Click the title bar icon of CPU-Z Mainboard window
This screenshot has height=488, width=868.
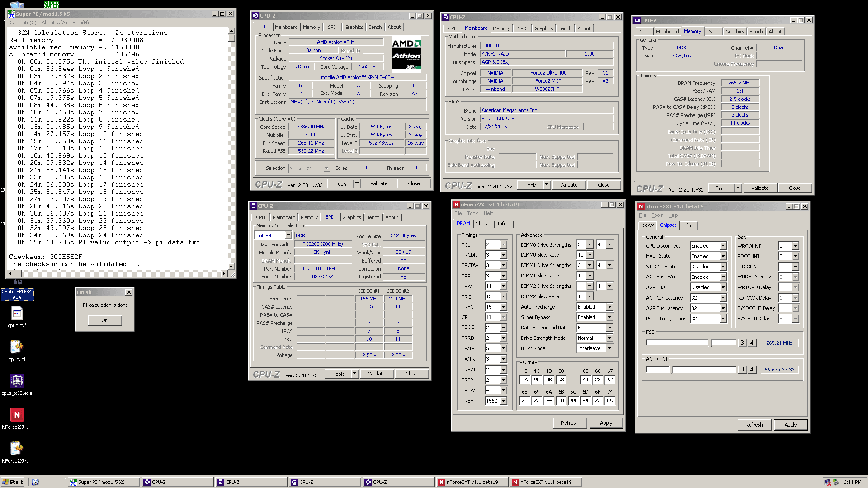[445, 17]
